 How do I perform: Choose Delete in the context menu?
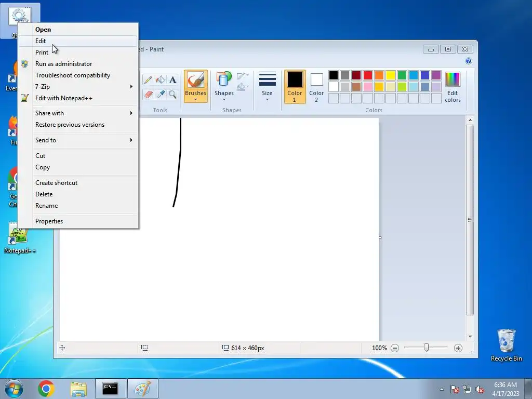(78, 194)
